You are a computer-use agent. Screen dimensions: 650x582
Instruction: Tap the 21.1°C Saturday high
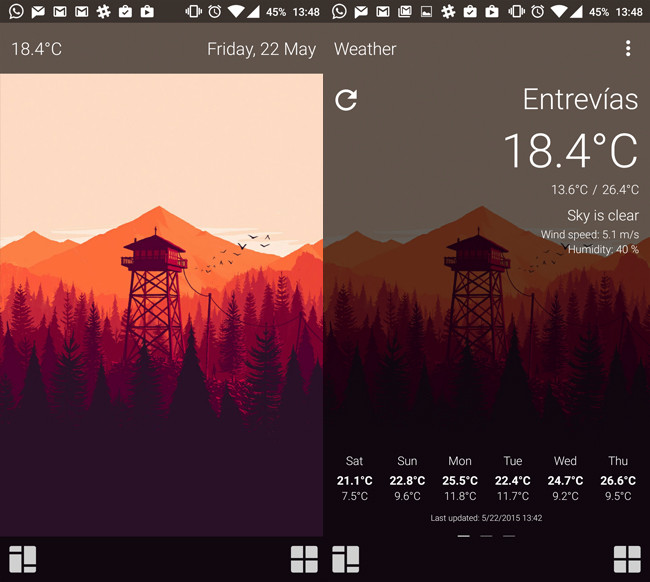tap(354, 480)
